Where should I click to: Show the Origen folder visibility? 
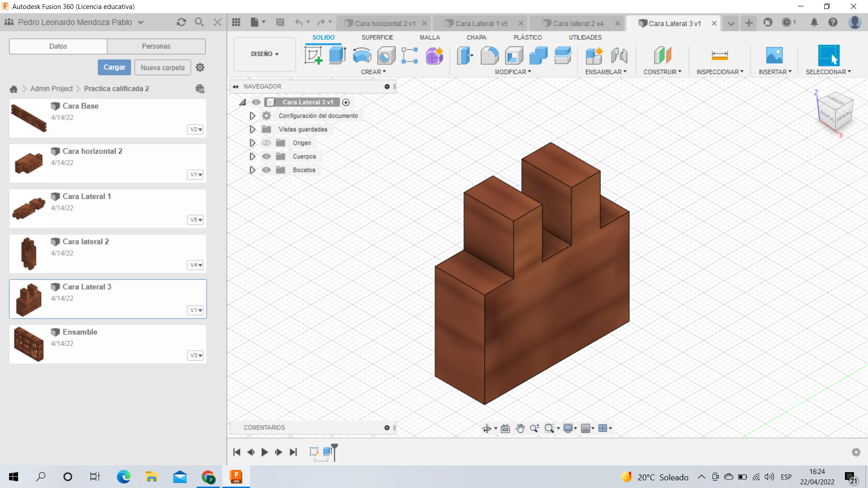coord(266,143)
